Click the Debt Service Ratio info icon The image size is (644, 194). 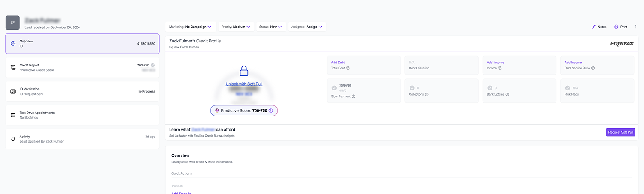pos(593,68)
